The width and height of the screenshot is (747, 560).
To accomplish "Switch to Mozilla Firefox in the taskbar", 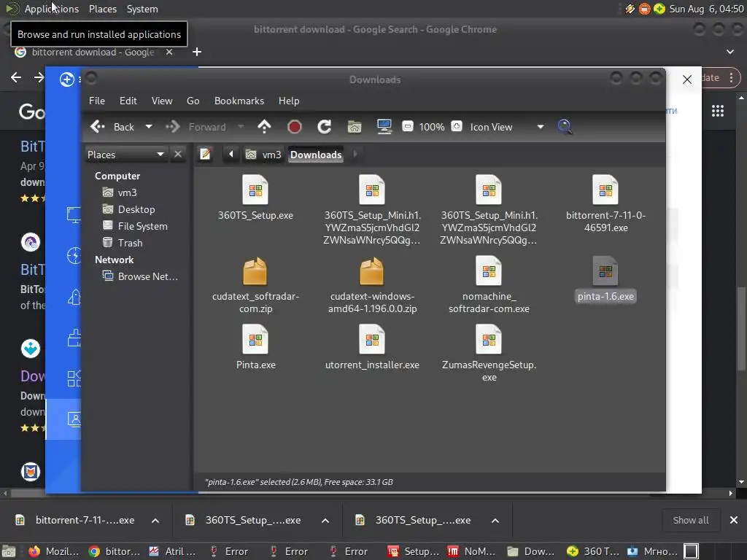I will (54, 551).
